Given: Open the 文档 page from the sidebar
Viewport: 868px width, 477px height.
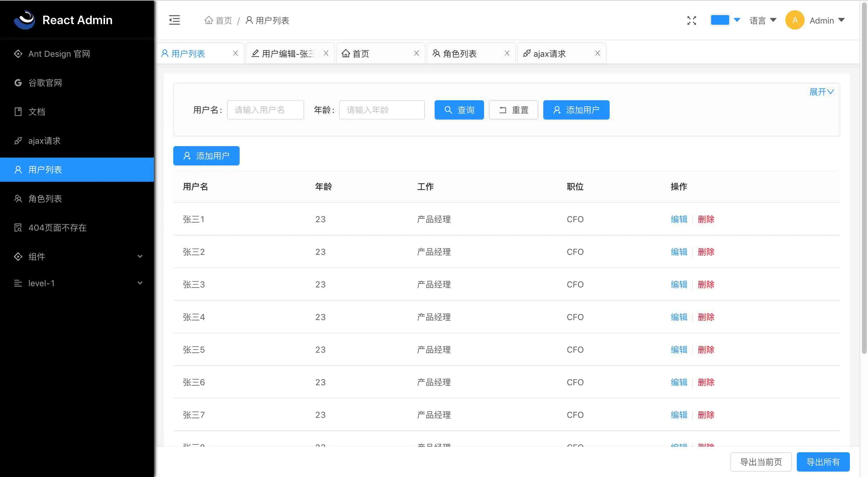Looking at the screenshot, I should [x=37, y=112].
